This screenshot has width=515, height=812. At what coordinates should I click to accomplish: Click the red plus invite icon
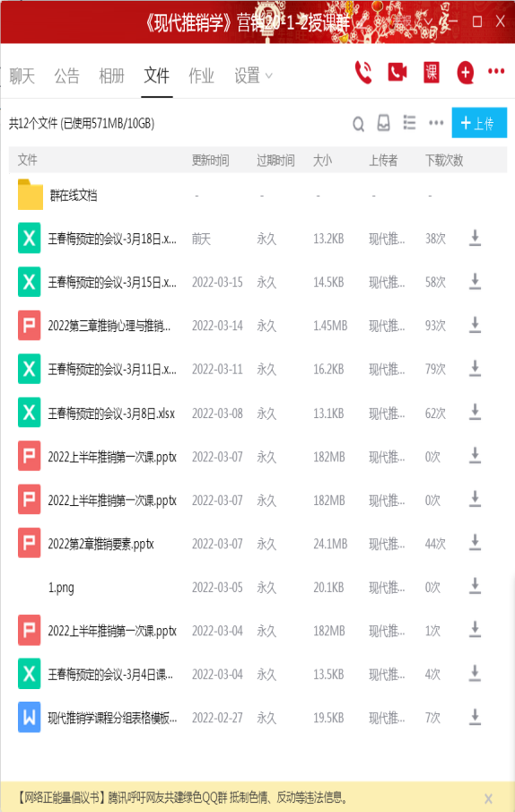click(x=466, y=73)
